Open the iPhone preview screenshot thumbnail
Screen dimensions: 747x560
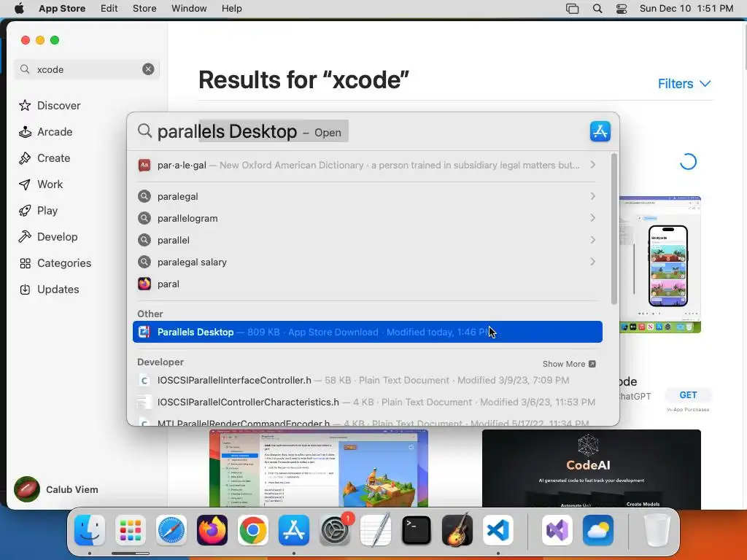click(x=659, y=264)
